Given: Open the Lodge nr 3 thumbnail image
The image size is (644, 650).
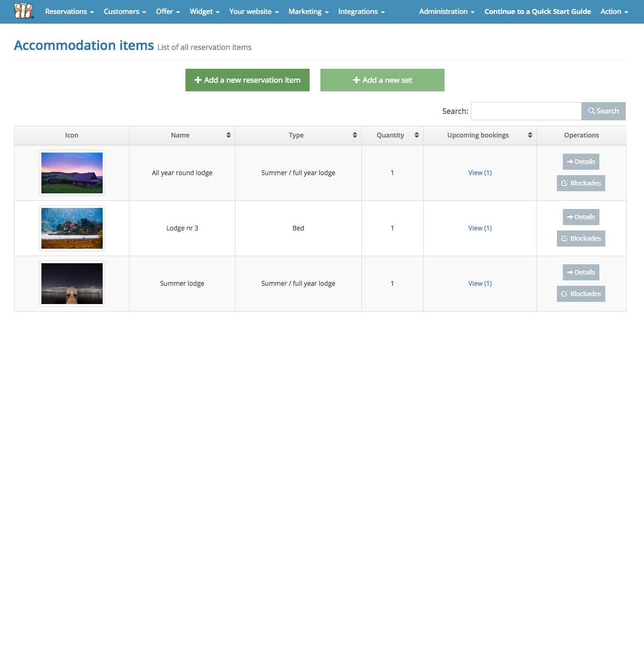Looking at the screenshot, I should click(72, 228).
